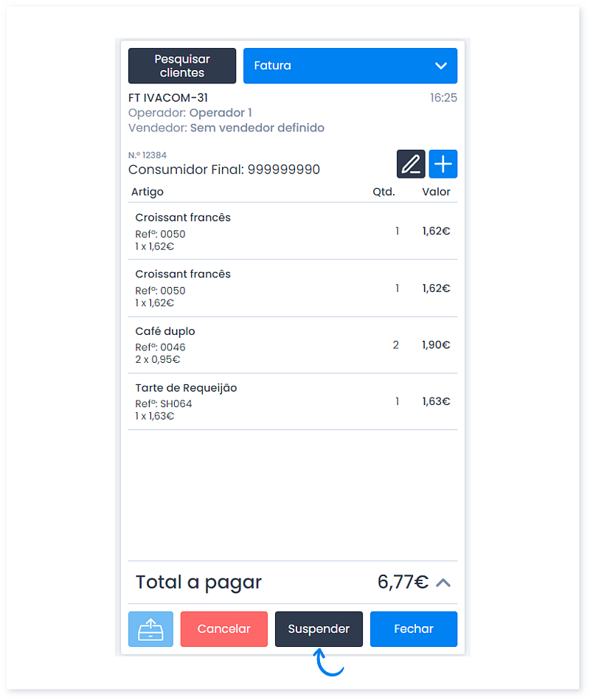
Task: Click the Qtd. column header
Action: pyautogui.click(x=383, y=192)
